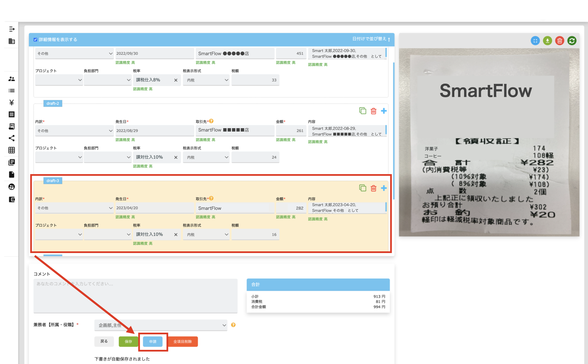
Task: Expand receipt image to fullscreen
Action: tap(535, 41)
